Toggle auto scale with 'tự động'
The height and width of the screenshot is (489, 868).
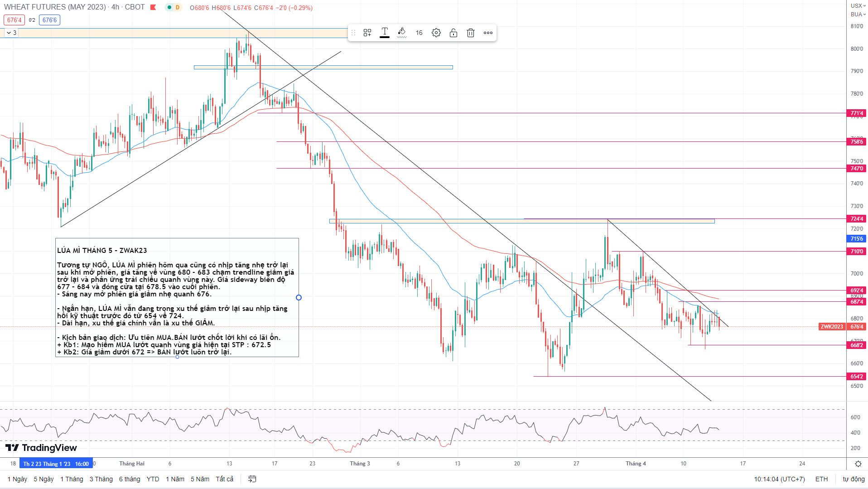[854, 479]
